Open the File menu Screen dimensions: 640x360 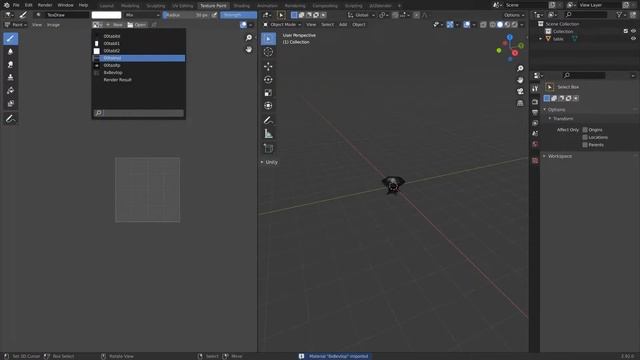[16, 5]
